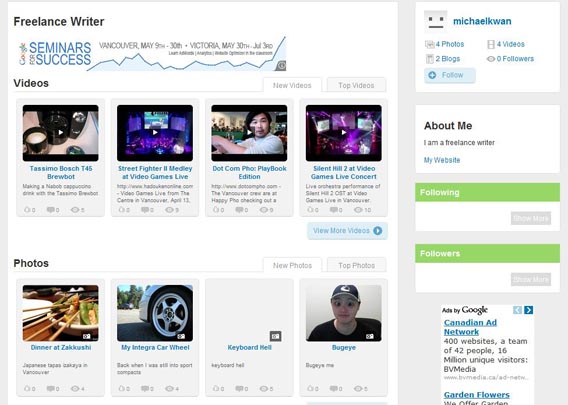Image resolution: width=568 pixels, height=405 pixels.
Task: Click like icon under Street Fighter II Medley
Action: pos(122,209)
